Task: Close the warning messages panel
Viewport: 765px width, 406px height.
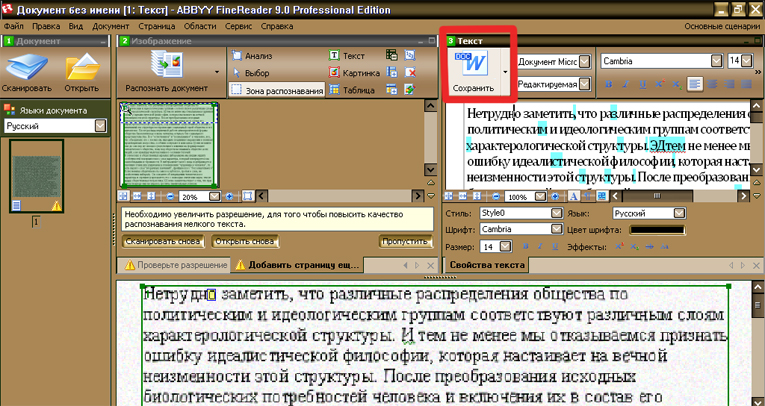Action: point(430,265)
